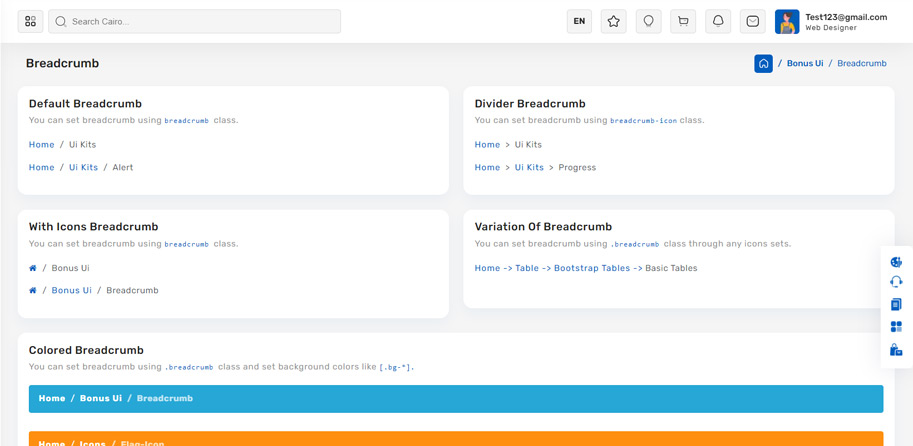Click the [.bg-*] code text
The height and width of the screenshot is (446, 913).
click(x=396, y=367)
